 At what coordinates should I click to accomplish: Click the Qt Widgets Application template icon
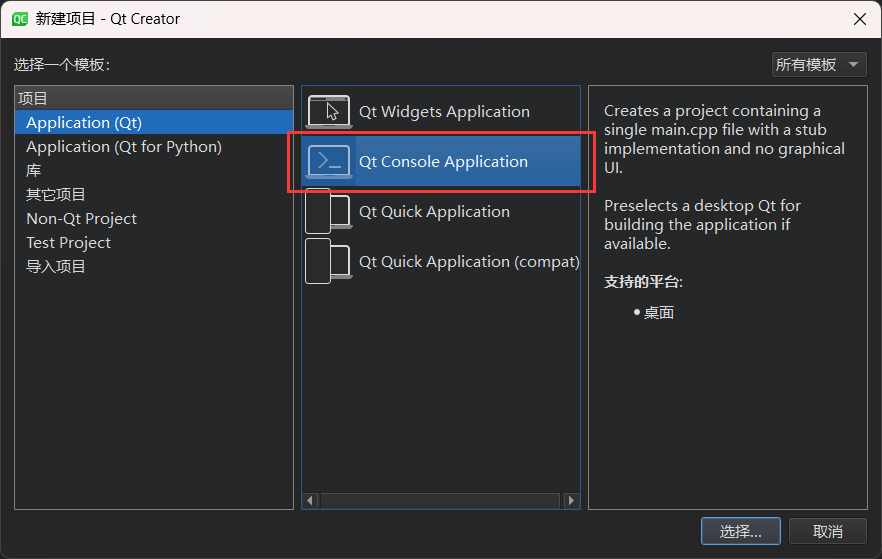[x=329, y=111]
